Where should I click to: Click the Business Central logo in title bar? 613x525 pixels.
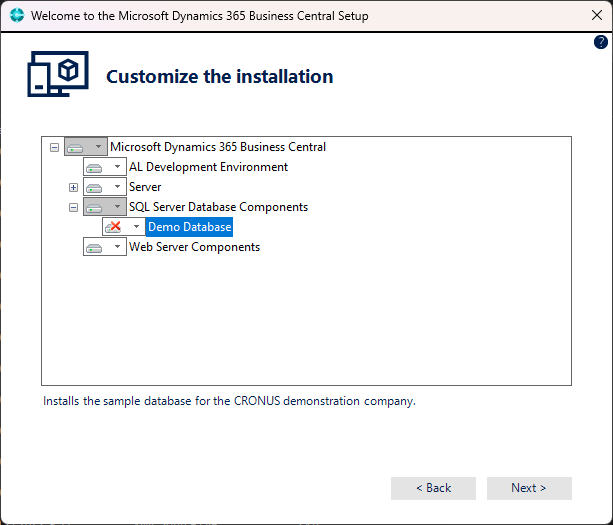pyautogui.click(x=17, y=15)
